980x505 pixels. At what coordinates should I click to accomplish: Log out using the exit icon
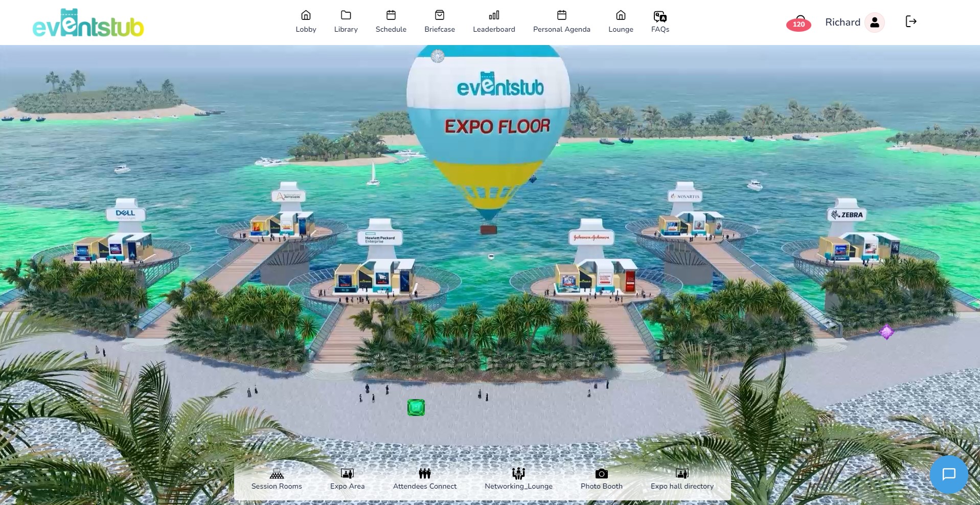911,21
